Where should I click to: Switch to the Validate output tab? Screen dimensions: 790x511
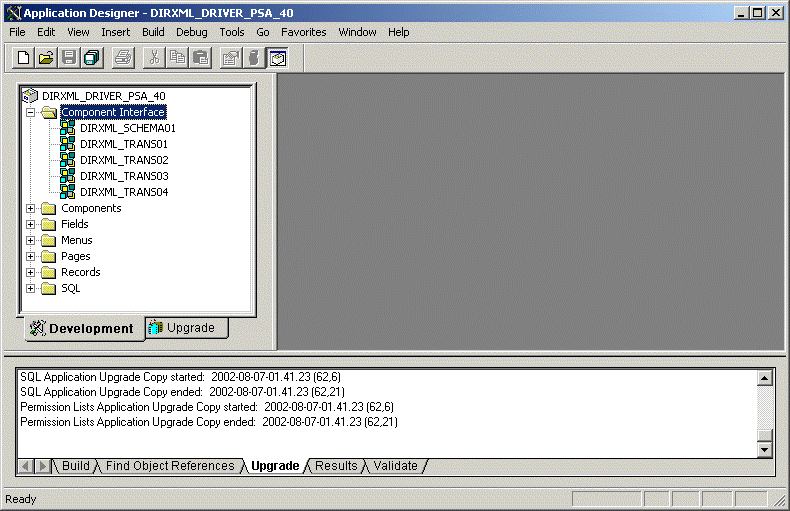396,466
